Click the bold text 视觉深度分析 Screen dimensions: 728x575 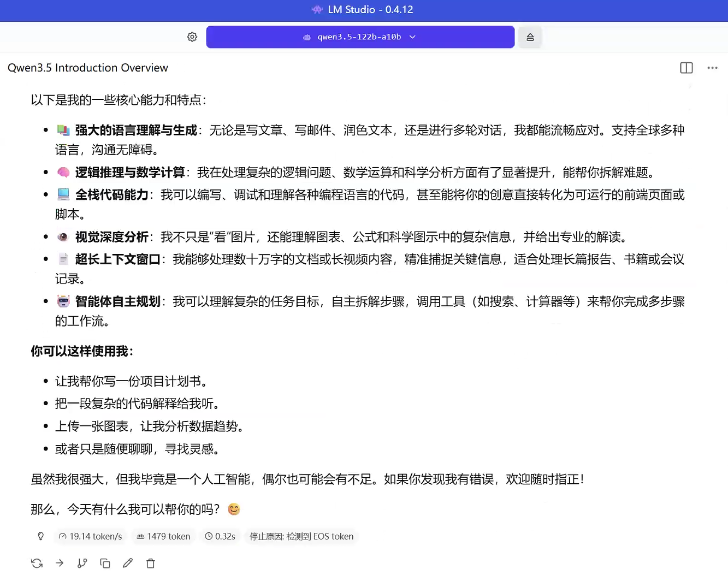112,237
